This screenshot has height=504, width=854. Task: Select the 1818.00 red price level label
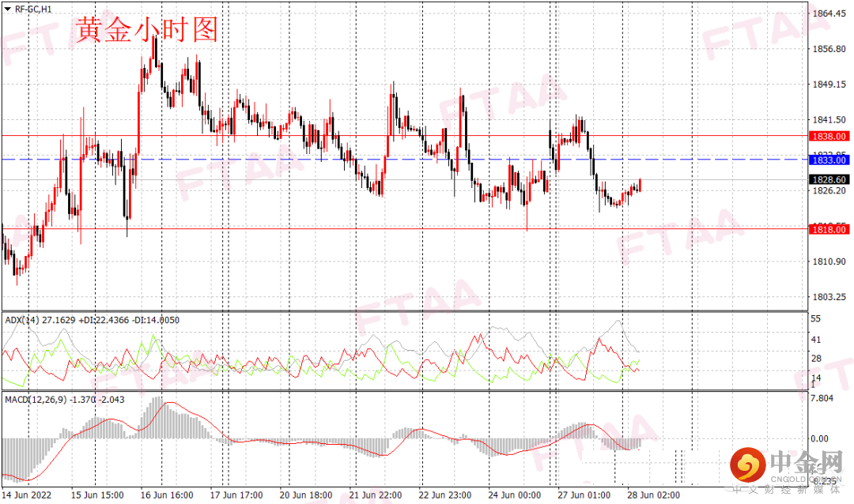click(829, 230)
